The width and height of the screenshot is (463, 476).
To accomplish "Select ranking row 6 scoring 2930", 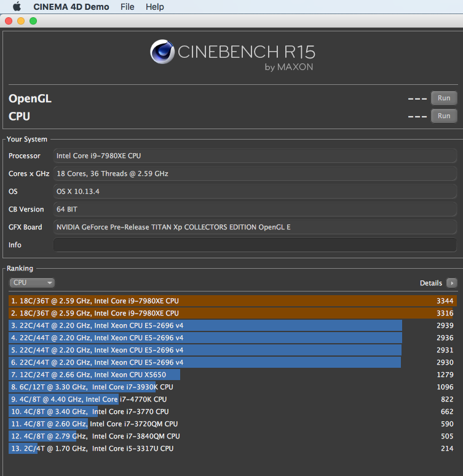I will (x=232, y=362).
